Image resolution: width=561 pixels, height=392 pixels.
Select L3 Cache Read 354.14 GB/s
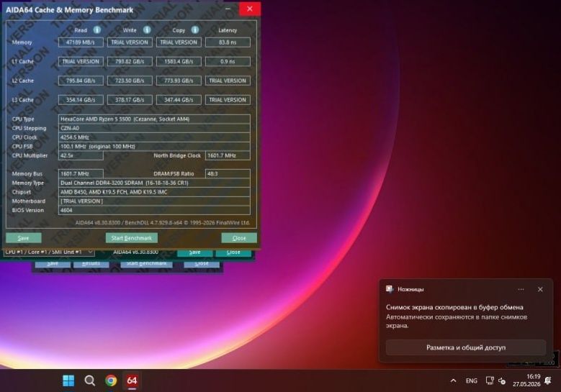pyautogui.click(x=81, y=100)
